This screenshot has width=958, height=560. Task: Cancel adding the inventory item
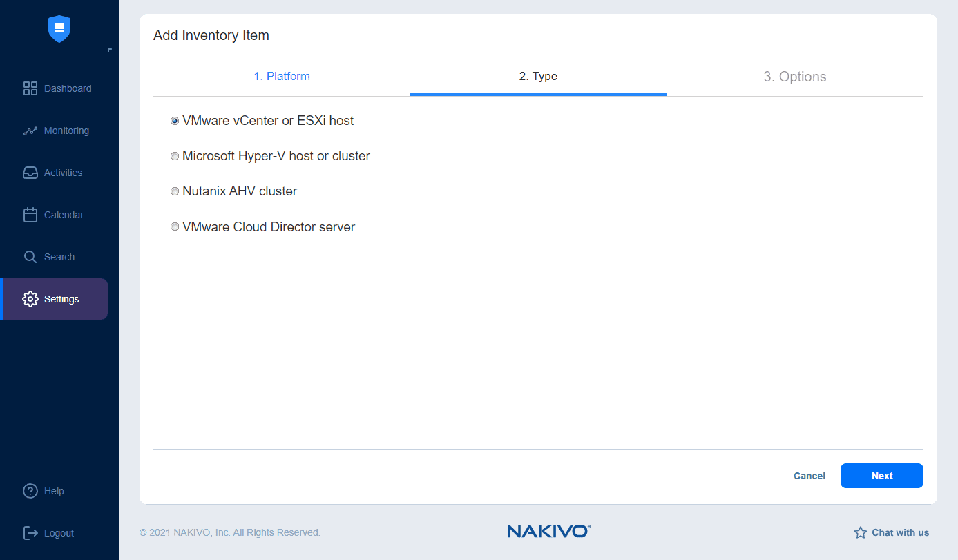coord(809,476)
